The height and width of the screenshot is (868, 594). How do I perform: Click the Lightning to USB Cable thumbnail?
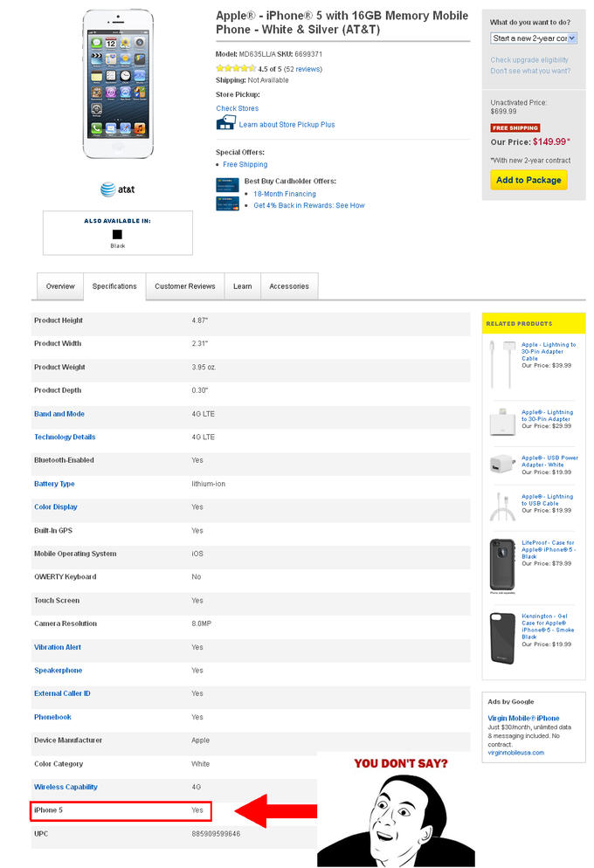tap(502, 507)
